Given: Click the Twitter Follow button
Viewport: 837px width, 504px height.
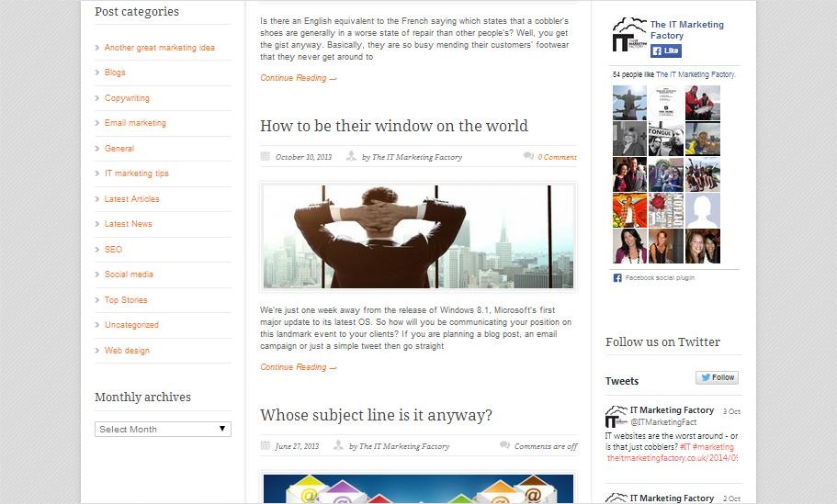Looking at the screenshot, I should point(717,377).
